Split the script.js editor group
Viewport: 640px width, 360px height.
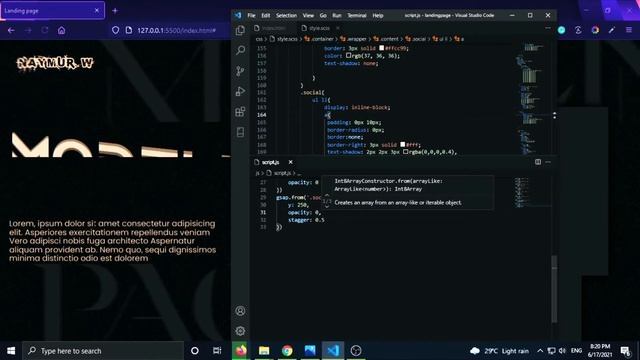tap(538, 162)
